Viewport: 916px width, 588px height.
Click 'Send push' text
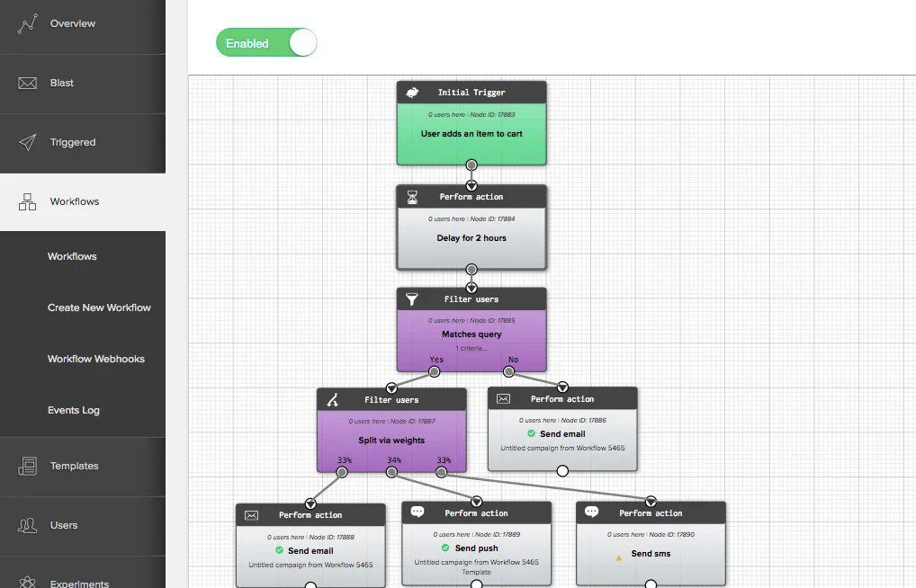477,548
